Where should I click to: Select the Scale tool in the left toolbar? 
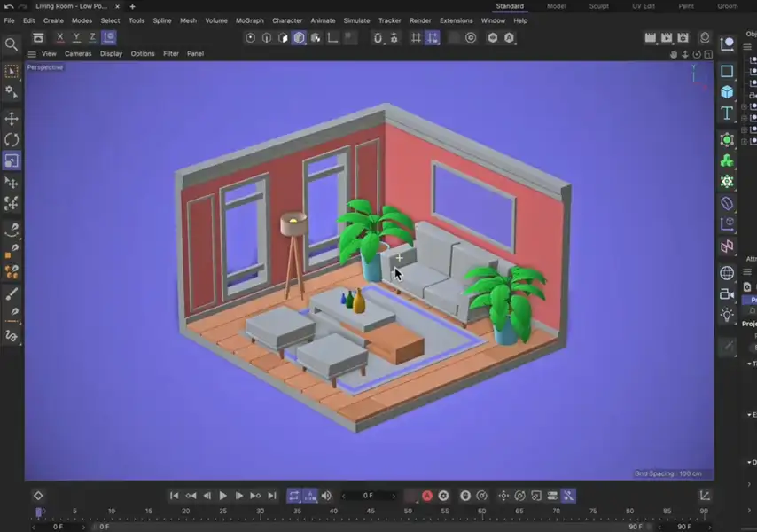[x=12, y=160]
